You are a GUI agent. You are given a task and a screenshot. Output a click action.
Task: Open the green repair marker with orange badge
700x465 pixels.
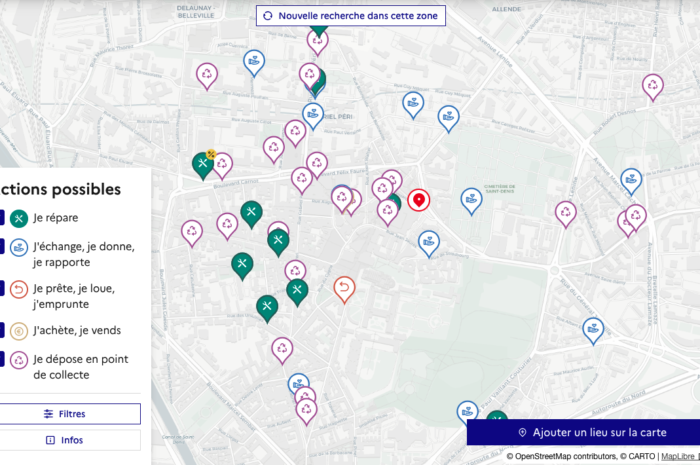click(x=203, y=163)
